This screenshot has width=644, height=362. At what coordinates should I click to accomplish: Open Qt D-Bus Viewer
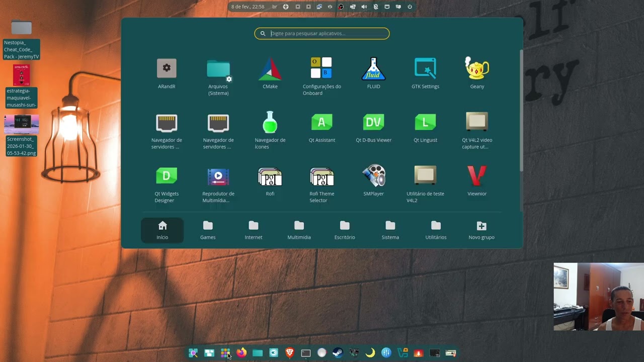pos(373,127)
